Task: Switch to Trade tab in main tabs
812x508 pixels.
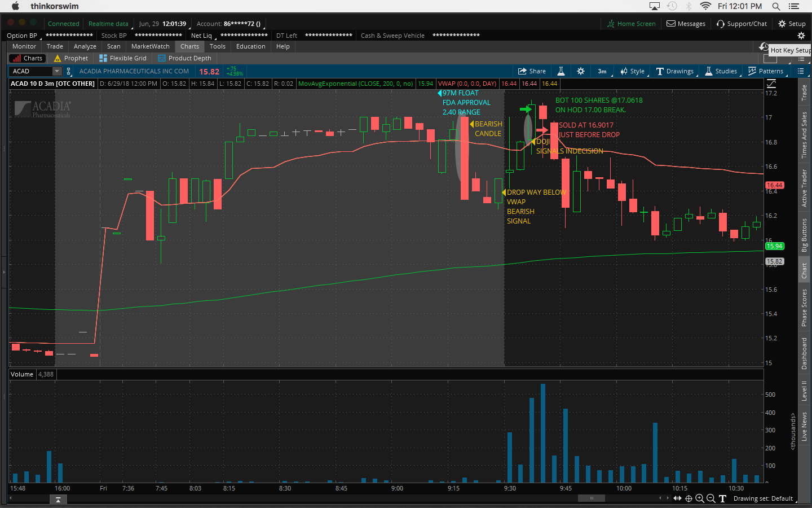Action: (55, 46)
